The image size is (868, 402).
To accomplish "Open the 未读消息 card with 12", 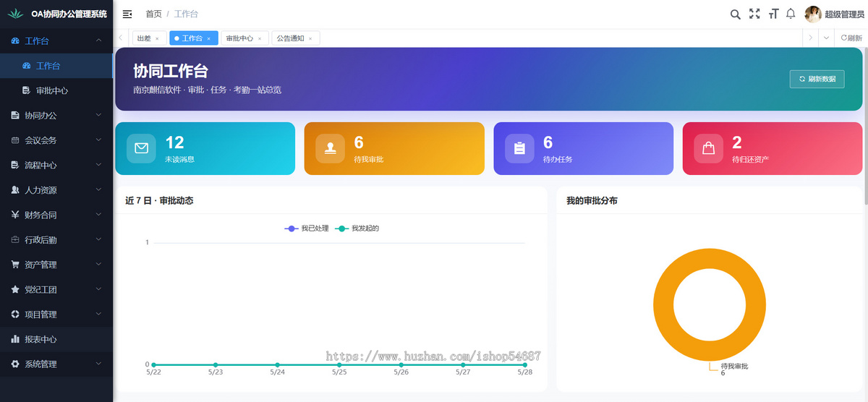I will [205, 148].
